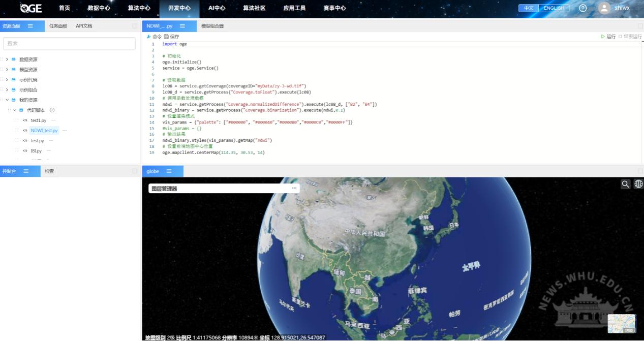Click the code icon of test1.py
Image resolution: width=644 pixels, height=341 pixels.
point(25,120)
